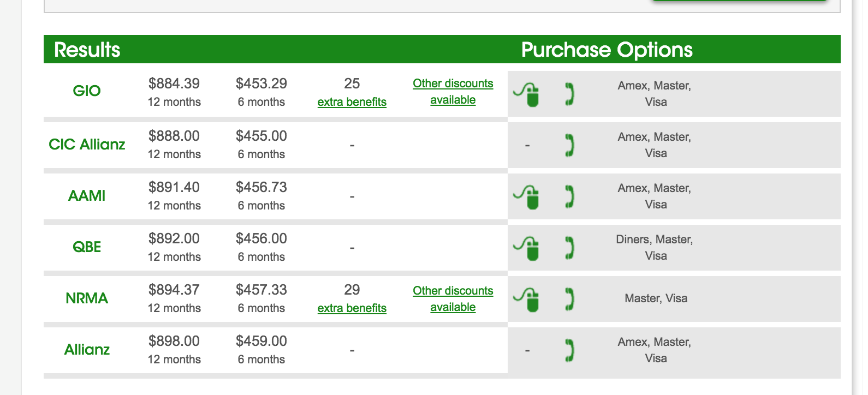
Task: Click the $891.40 12 months price
Action: (x=174, y=187)
